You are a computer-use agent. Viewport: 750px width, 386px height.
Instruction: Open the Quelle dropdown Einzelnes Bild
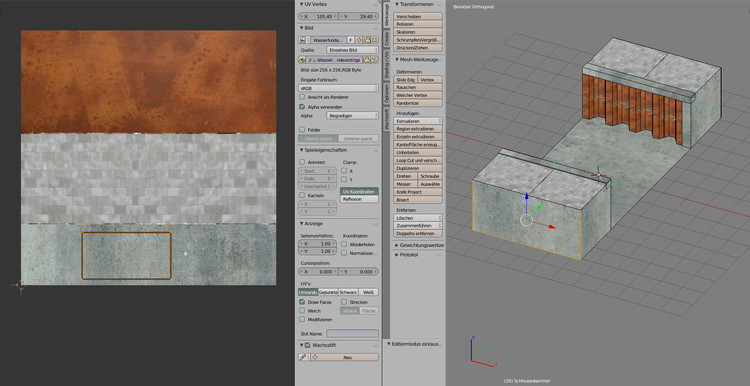pos(352,50)
